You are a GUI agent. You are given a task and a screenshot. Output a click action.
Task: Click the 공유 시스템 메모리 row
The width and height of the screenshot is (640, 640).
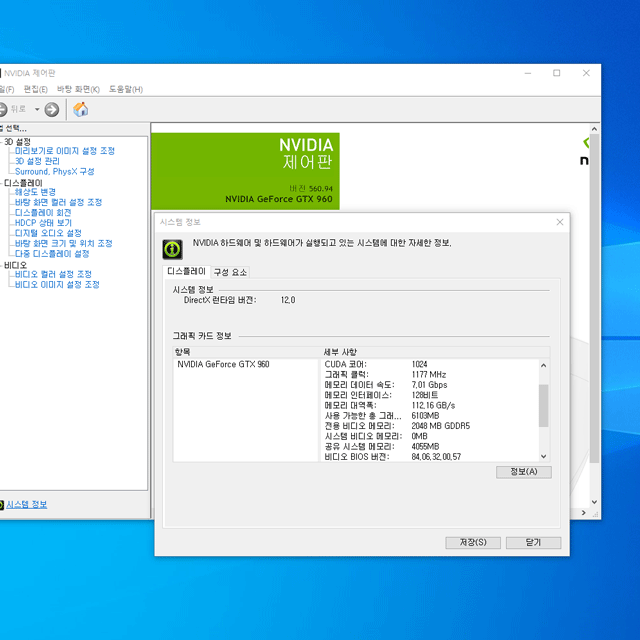point(429,447)
